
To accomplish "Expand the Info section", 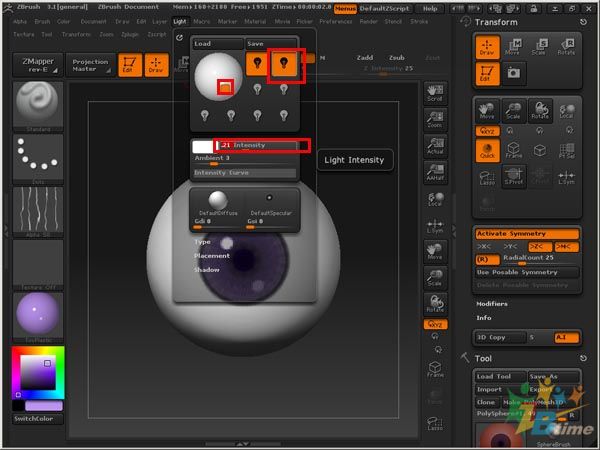I will click(484, 318).
